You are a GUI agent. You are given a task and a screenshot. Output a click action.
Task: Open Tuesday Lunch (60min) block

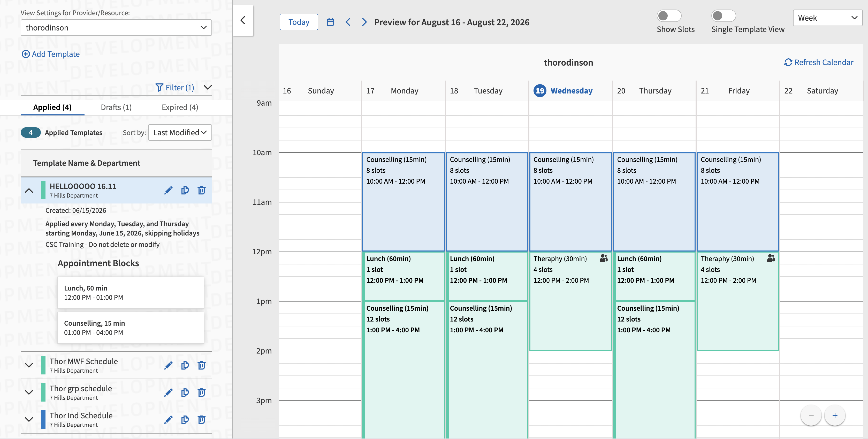click(x=487, y=276)
